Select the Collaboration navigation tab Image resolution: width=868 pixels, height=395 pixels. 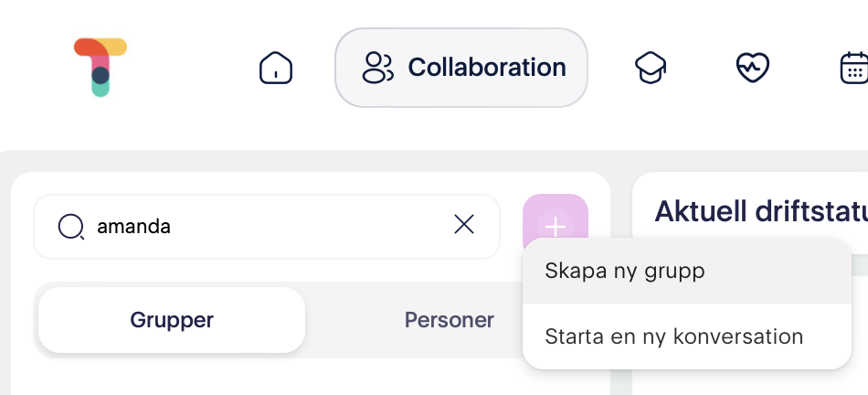coord(461,68)
